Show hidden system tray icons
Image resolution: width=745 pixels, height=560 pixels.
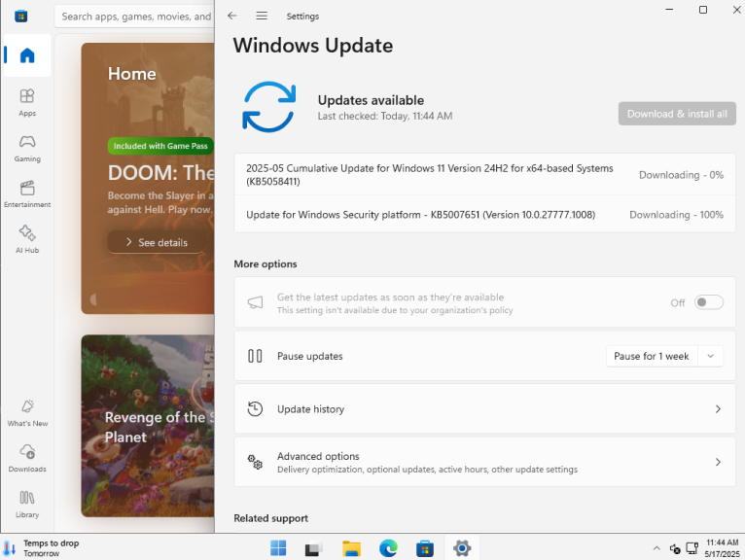tap(656, 548)
